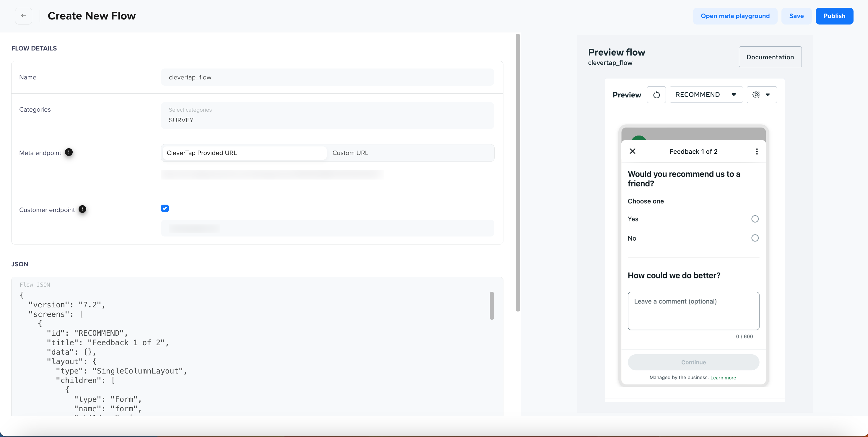Click the Customer endpoint info icon

coord(82,209)
